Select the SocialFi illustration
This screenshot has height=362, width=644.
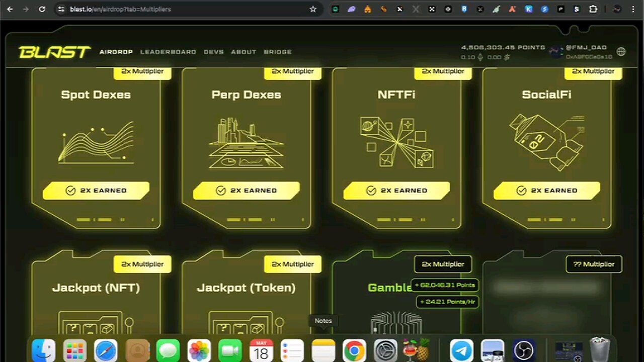pyautogui.click(x=546, y=142)
